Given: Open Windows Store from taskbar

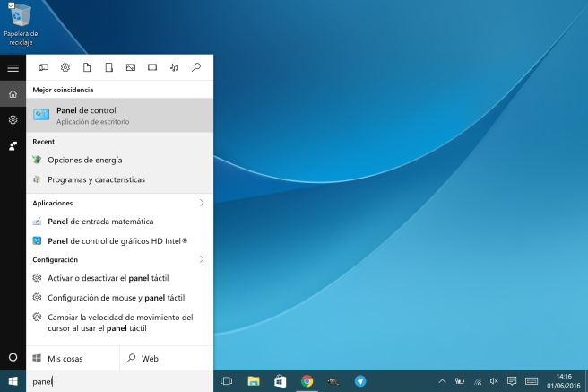Looking at the screenshot, I should [281, 381].
